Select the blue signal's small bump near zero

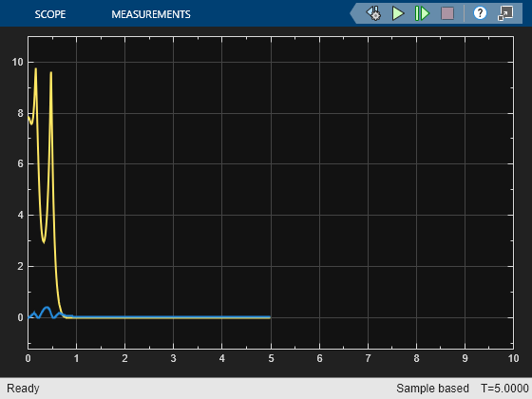pyautogui.click(x=47, y=308)
